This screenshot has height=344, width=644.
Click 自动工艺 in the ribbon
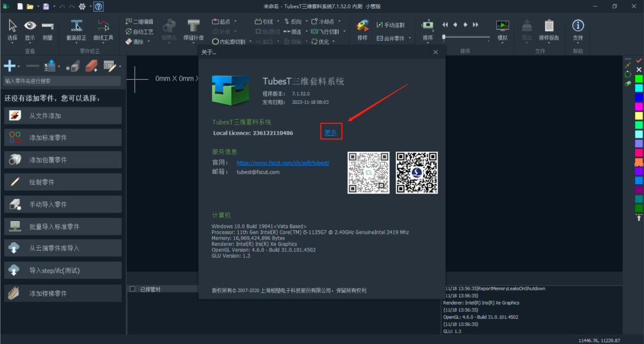[x=139, y=32]
